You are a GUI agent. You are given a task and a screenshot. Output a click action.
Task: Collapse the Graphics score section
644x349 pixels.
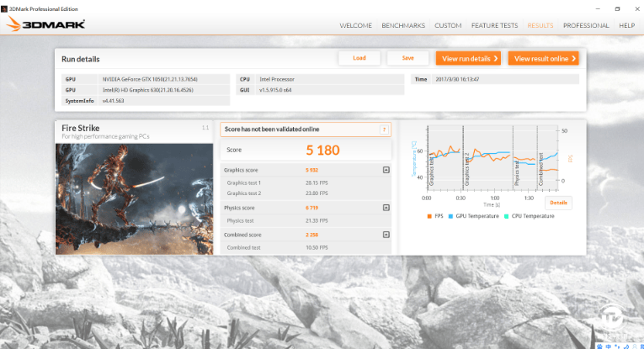click(x=386, y=170)
